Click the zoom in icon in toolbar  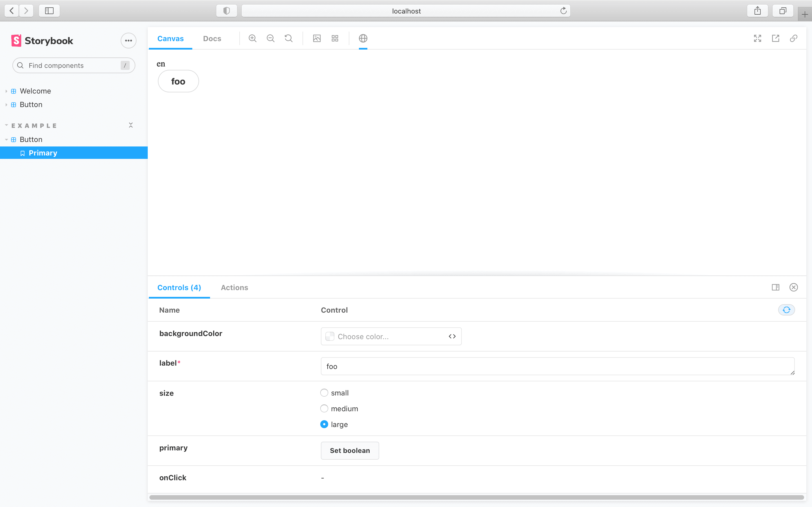[x=253, y=39]
